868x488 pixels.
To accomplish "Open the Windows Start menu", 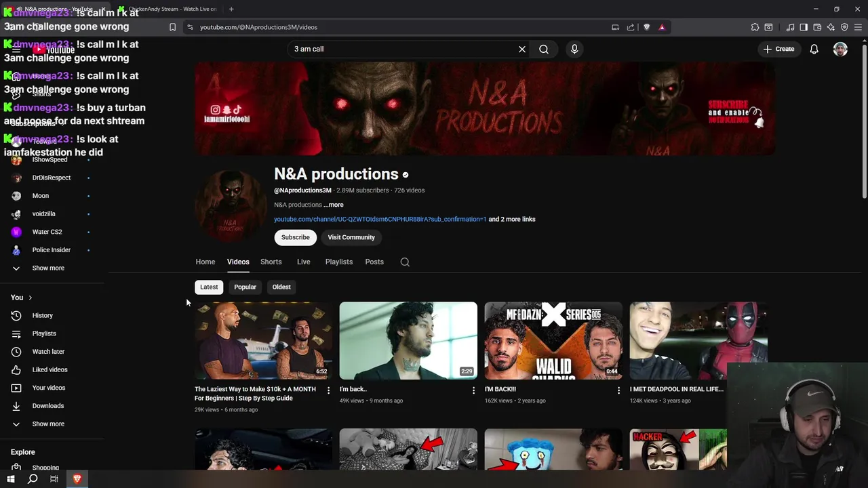I will click(x=11, y=479).
